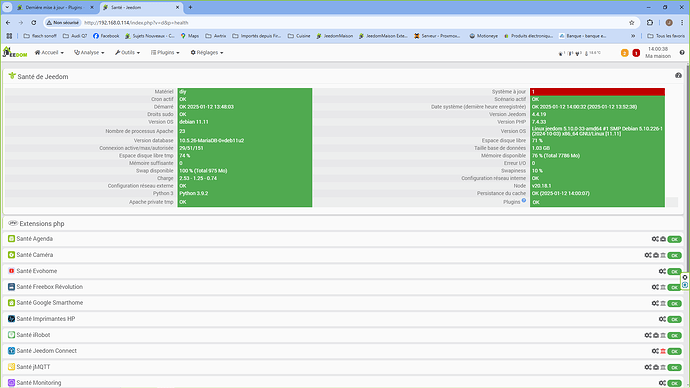Switch to the Dernière mise à jour tab

click(55, 7)
